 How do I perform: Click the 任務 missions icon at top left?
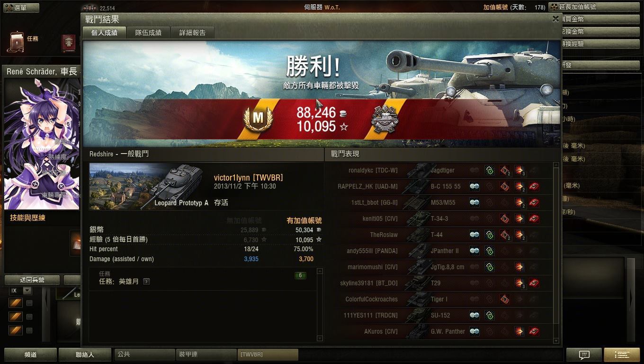[18, 41]
